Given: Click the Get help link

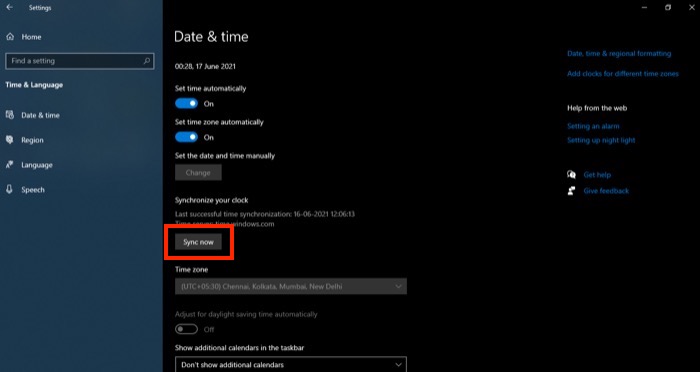Looking at the screenshot, I should click(x=597, y=175).
